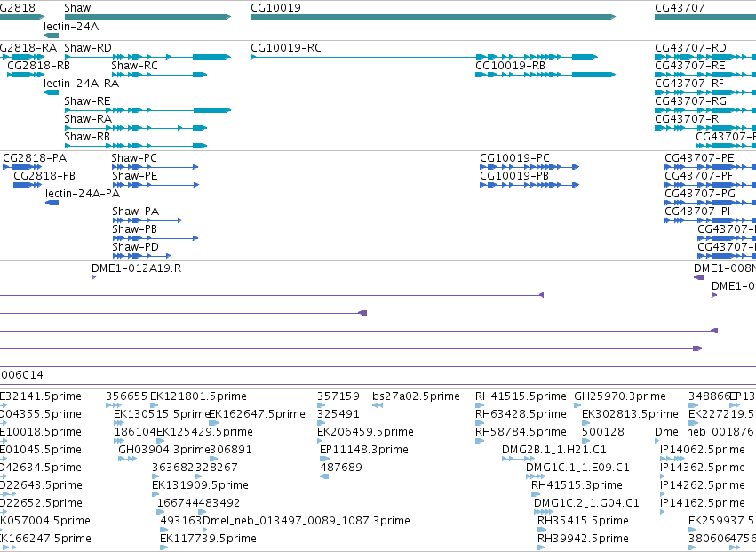
Task: Select transcript Shaw-RA
Action: pos(88,119)
